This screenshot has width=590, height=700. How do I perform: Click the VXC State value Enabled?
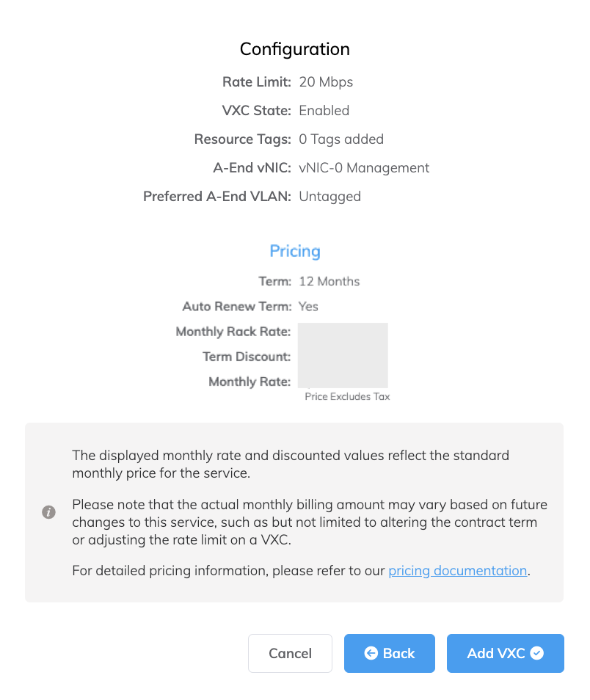click(324, 110)
